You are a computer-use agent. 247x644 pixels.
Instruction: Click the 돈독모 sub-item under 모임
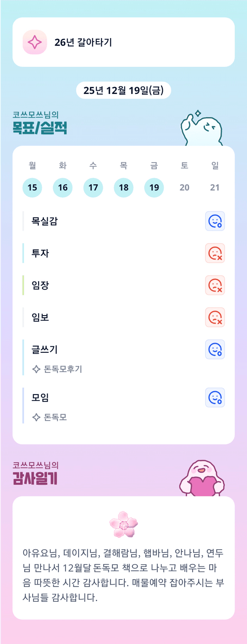(x=55, y=417)
